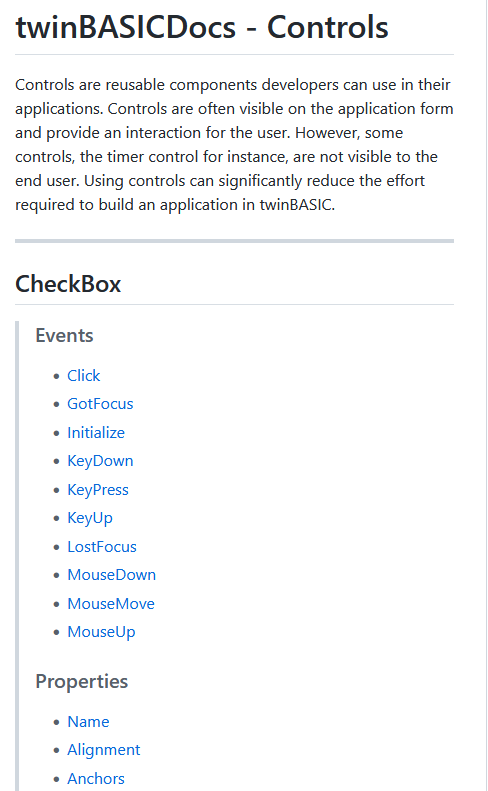Open the Name property link

(x=88, y=721)
